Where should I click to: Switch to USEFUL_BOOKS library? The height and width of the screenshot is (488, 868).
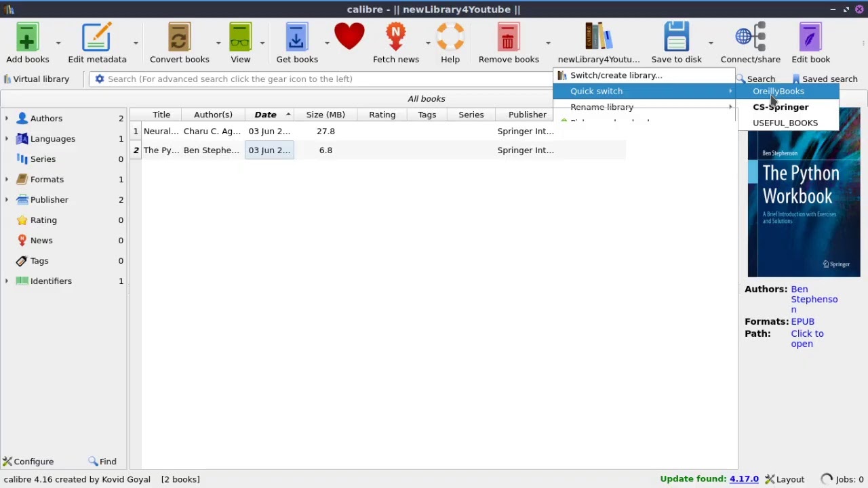coord(788,123)
